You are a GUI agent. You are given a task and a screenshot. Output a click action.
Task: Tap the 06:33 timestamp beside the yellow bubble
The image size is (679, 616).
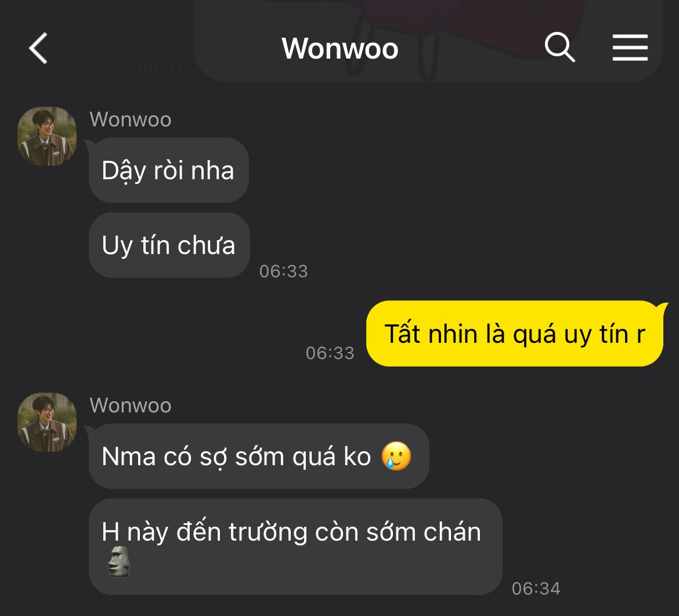330,353
